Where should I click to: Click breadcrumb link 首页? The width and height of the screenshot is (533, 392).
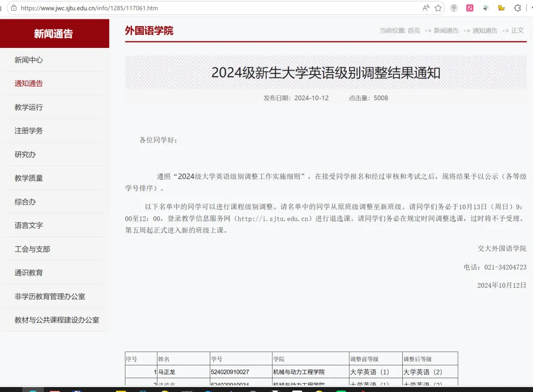pyautogui.click(x=414, y=31)
